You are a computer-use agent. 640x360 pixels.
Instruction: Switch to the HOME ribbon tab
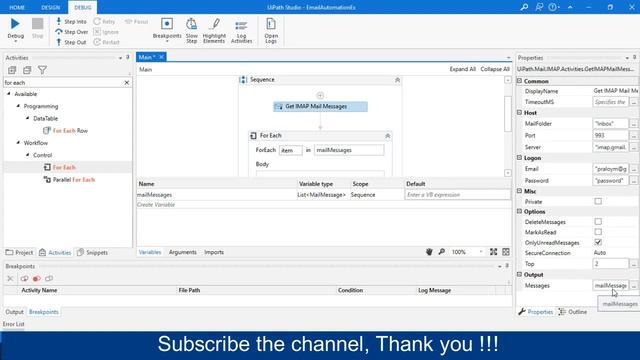coord(17,7)
